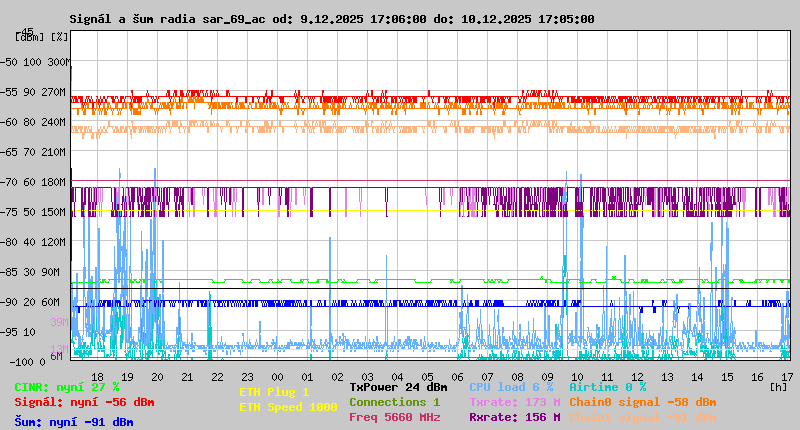Click the "04" hour label on the time axis
The width and height of the screenshot is (800, 430).
(x=397, y=377)
